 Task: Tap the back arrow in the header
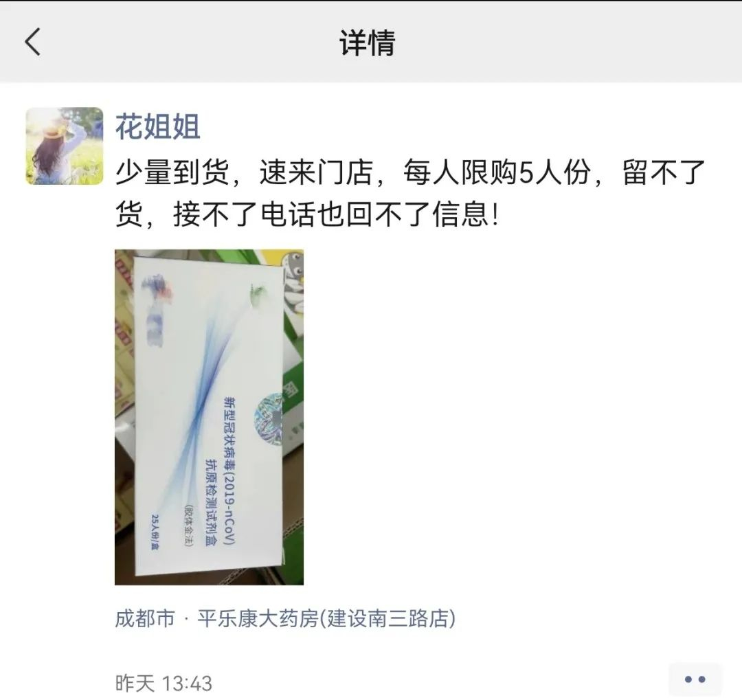pos(32,42)
